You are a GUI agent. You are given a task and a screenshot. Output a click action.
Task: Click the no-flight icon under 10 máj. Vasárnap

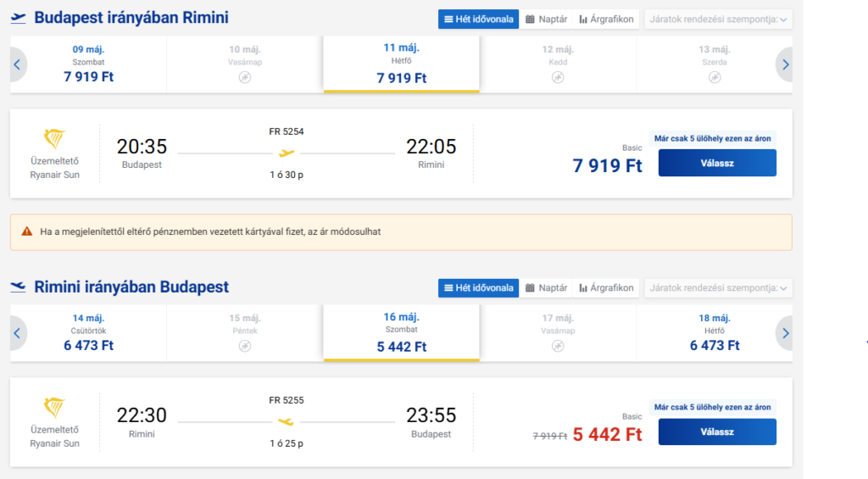(245, 77)
